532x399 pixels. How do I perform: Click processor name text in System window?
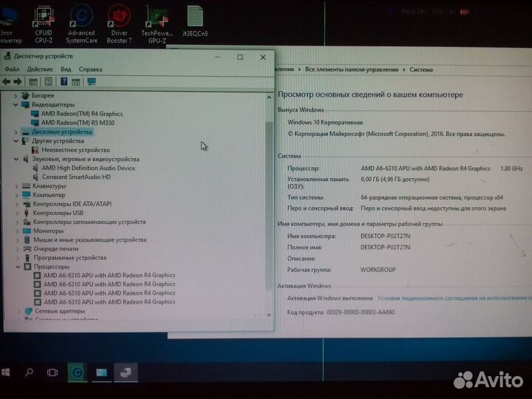pyautogui.click(x=426, y=168)
